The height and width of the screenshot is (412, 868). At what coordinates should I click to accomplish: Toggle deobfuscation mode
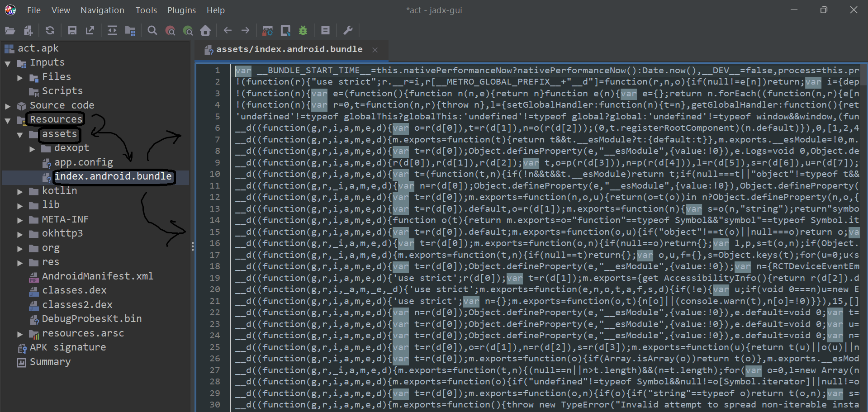[268, 31]
